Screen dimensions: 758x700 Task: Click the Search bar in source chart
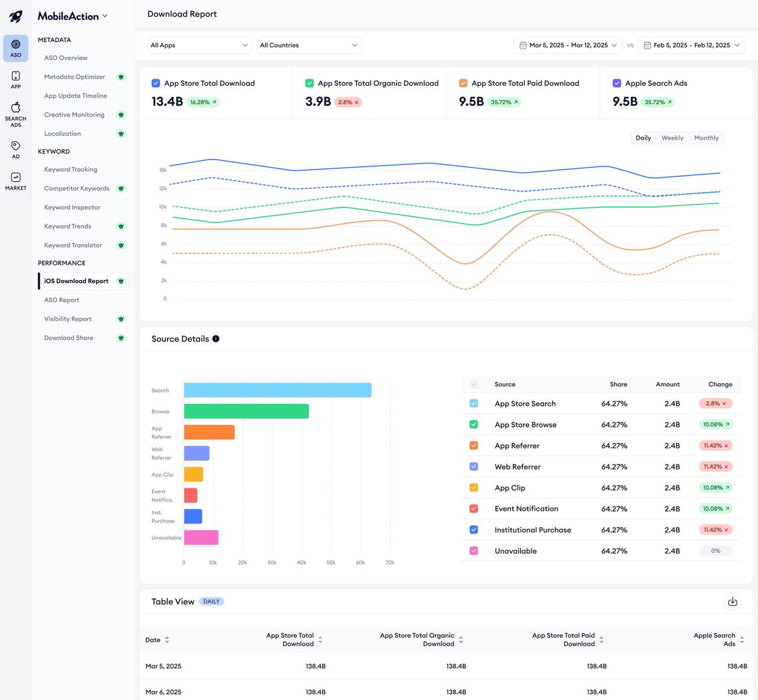point(278,390)
